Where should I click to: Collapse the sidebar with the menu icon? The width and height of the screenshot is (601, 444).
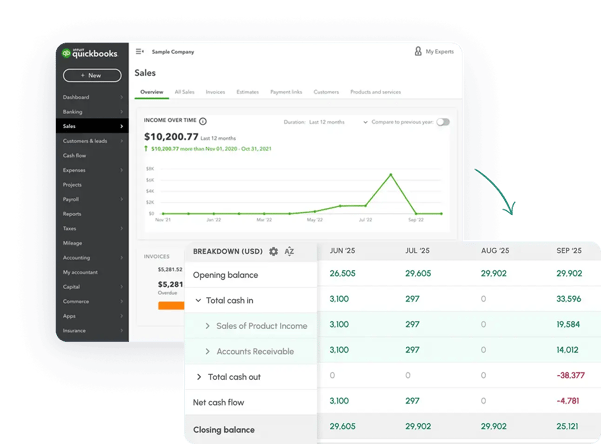click(140, 51)
